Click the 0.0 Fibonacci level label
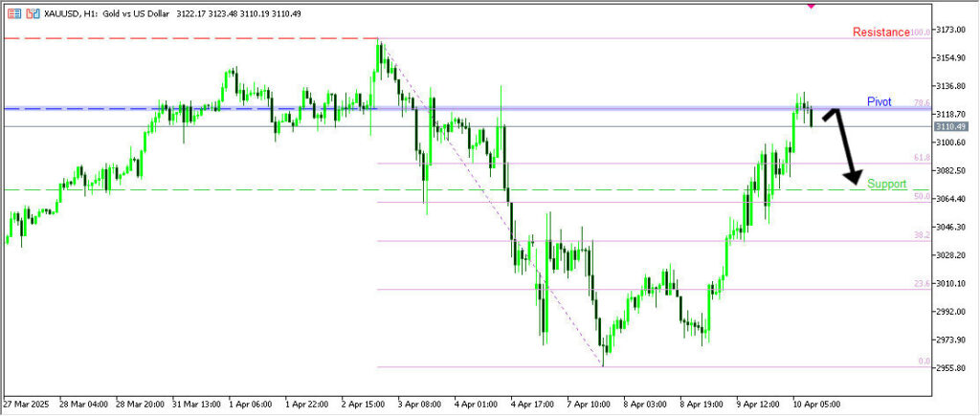 click(924, 361)
